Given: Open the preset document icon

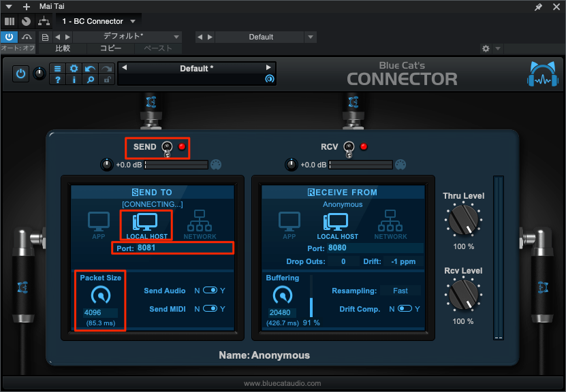Looking at the screenshot, I should point(45,37).
